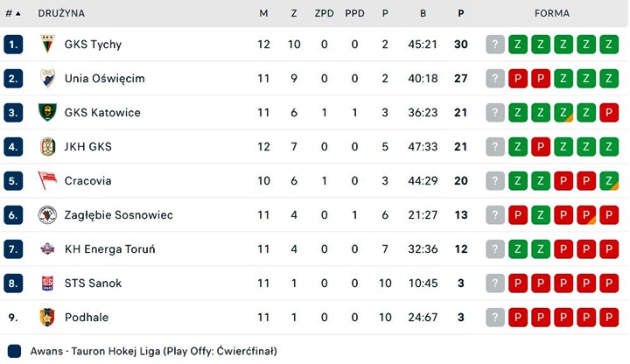Select the Cracovia flag logo

(47, 180)
